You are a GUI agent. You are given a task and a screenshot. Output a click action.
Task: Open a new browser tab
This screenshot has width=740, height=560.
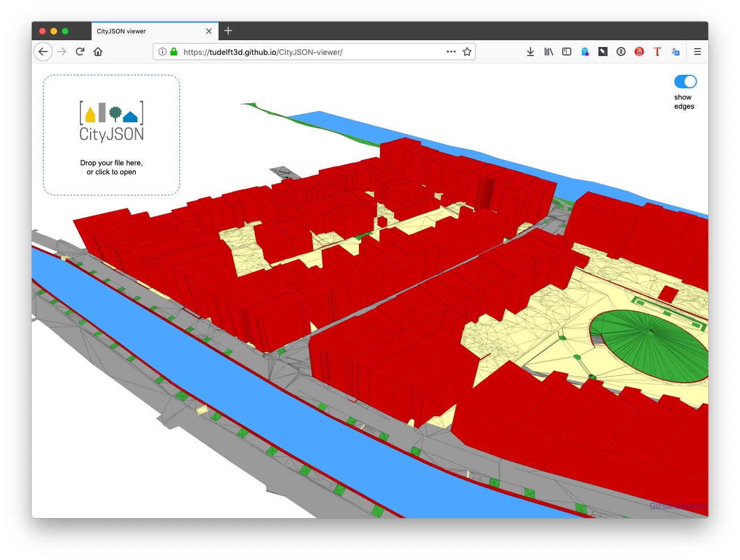(x=228, y=31)
